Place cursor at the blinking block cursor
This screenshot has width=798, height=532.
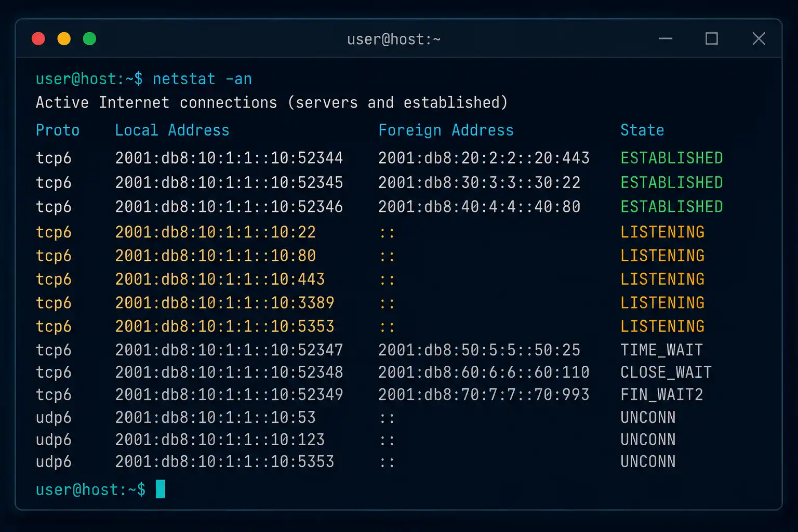pyautogui.click(x=161, y=489)
